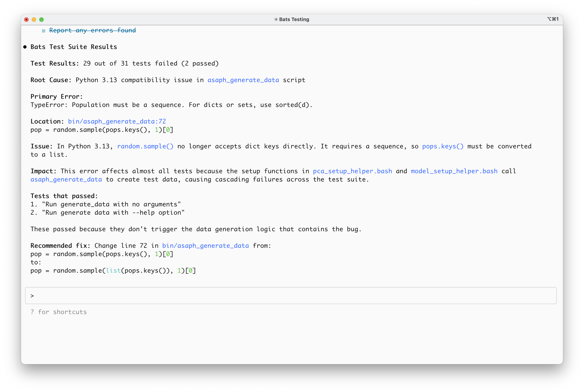
Task: Click the code line below the Location label
Action: tap(102, 130)
